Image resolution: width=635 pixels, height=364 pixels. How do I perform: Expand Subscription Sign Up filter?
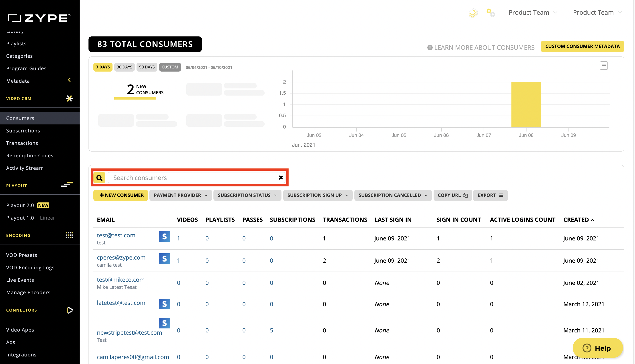pos(318,195)
